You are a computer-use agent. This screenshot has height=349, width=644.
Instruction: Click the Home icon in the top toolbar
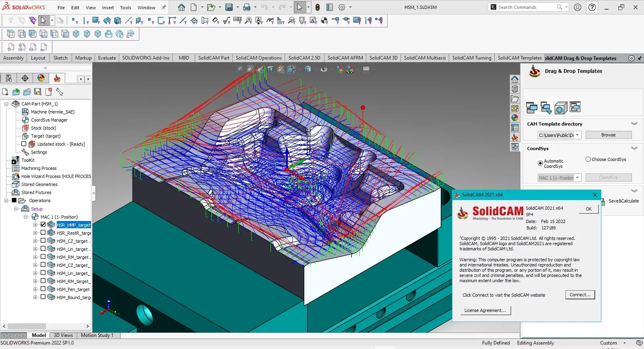coord(182,7)
